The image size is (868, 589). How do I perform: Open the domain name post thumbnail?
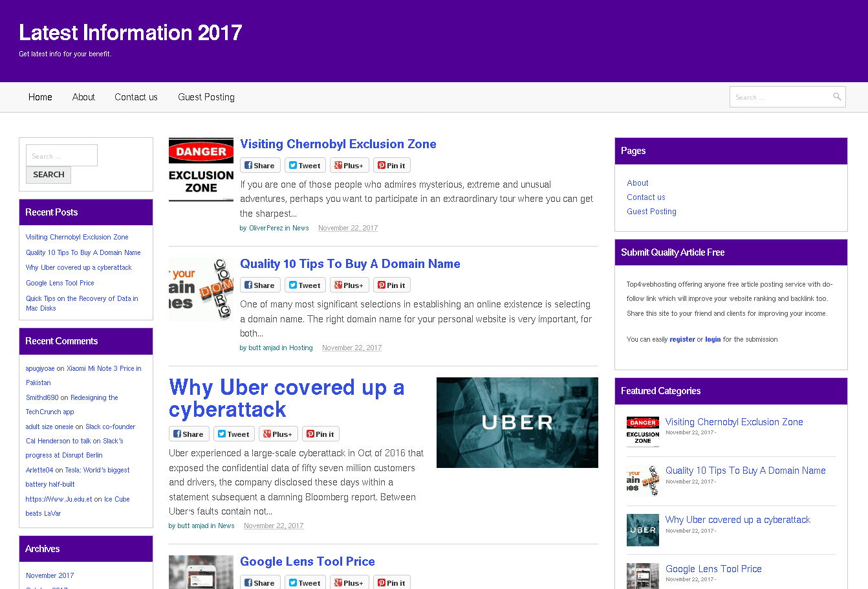point(201,289)
